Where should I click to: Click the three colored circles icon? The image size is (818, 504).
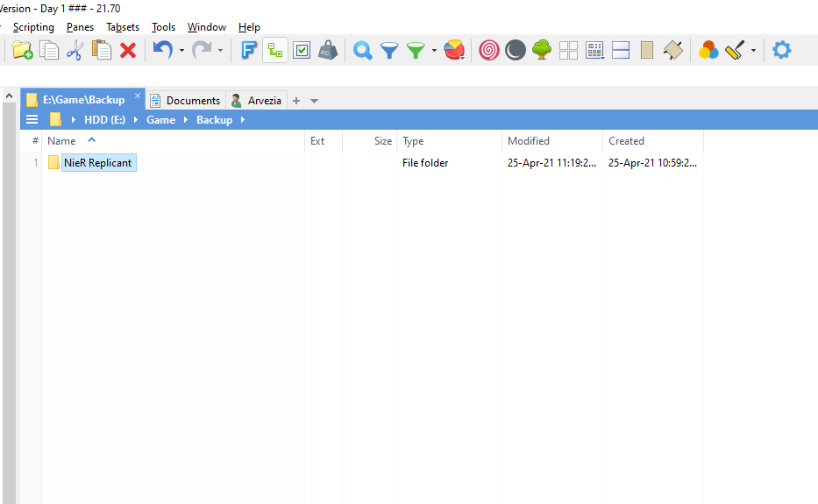coord(708,50)
